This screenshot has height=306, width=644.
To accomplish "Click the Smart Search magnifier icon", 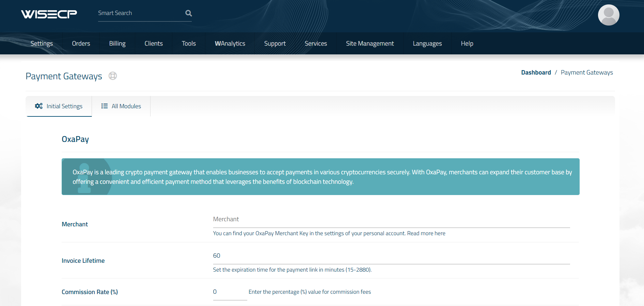I will click(188, 13).
